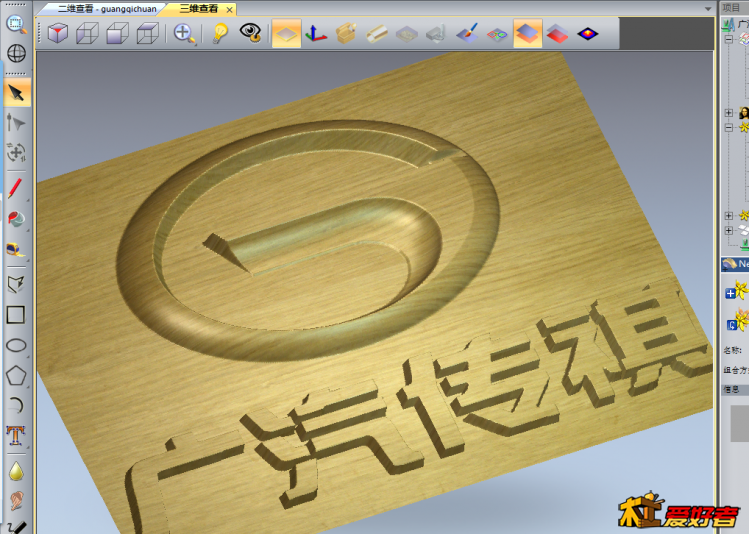Select the Mona Lisa bitmap tree item
The image size is (749, 534).
point(744,113)
